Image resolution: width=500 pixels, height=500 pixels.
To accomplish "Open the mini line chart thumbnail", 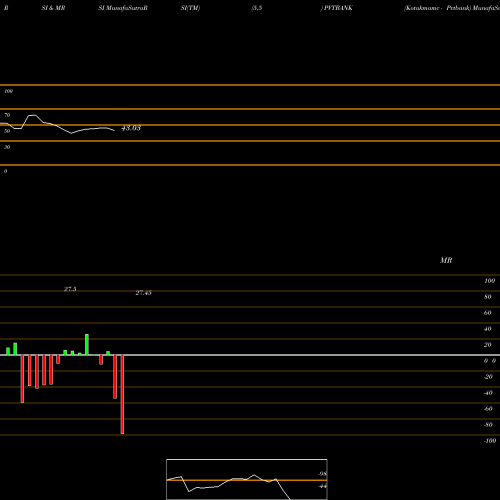I will [x=247, y=479].
